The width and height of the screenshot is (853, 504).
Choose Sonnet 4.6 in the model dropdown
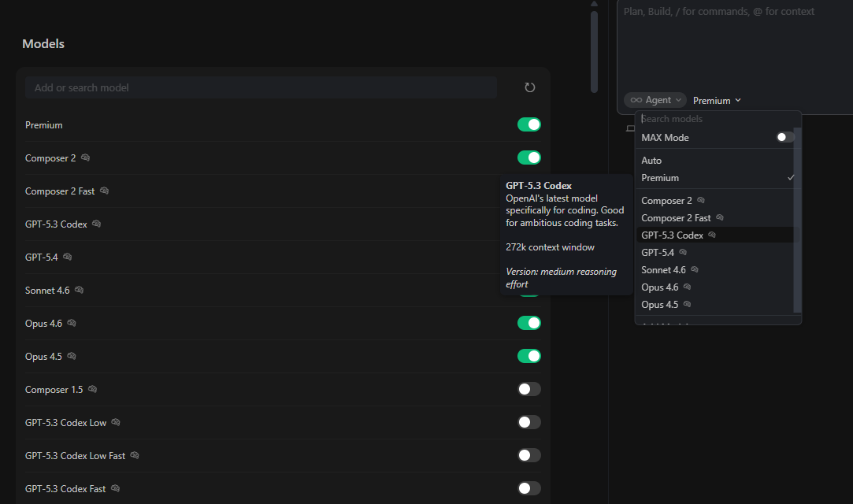[662, 270]
